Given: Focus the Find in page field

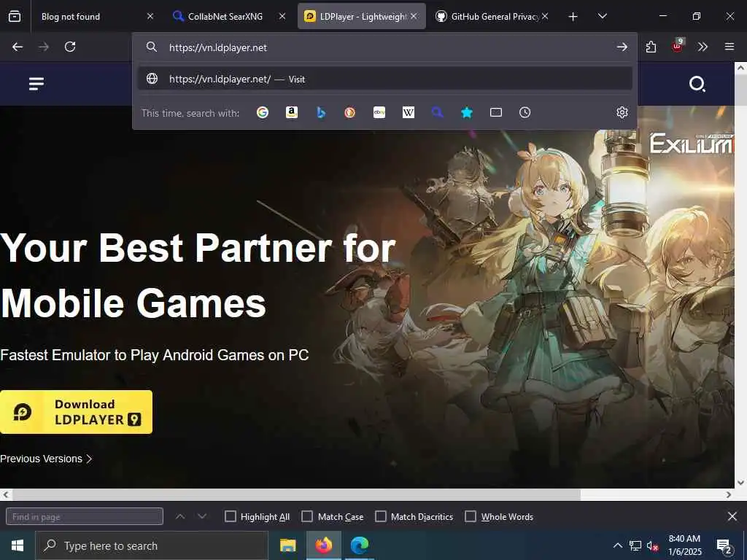Looking at the screenshot, I should coord(85,516).
